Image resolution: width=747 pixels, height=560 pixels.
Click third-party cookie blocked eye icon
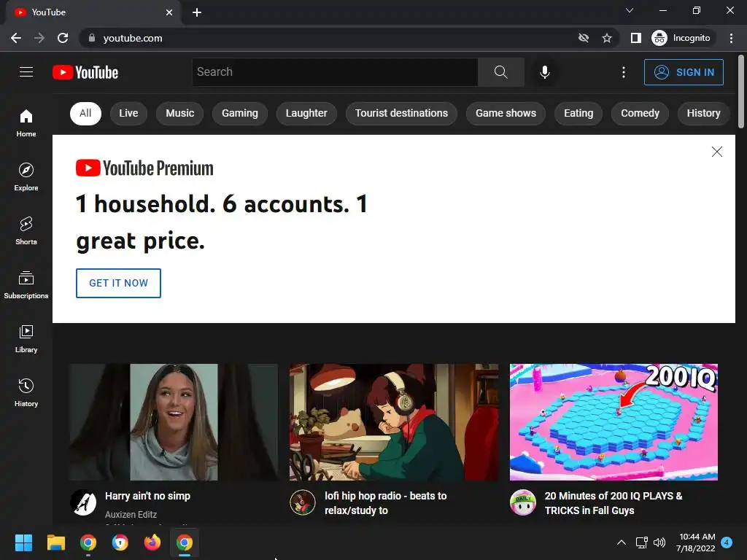click(583, 38)
